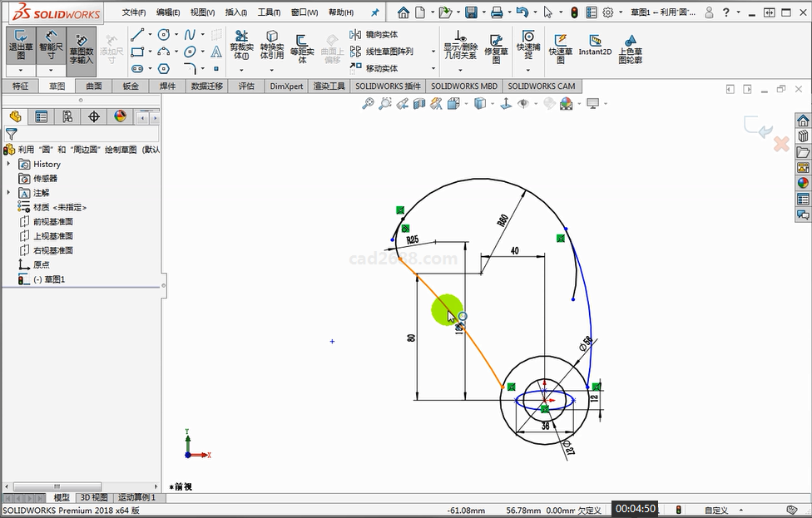Viewport: 812px width, 518px height.
Task: Open the 工具(T) menu
Action: [269, 12]
